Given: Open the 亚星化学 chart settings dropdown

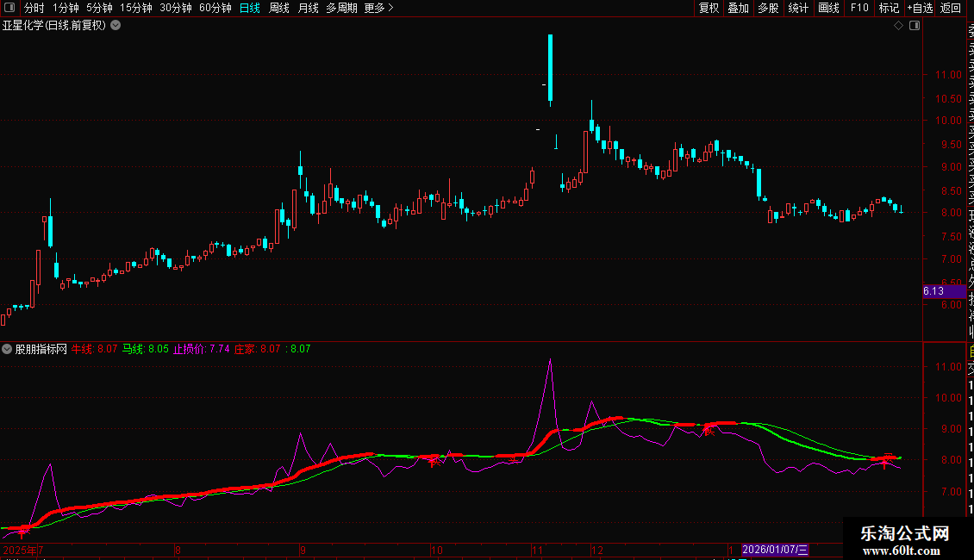Looking at the screenshot, I should [116, 26].
